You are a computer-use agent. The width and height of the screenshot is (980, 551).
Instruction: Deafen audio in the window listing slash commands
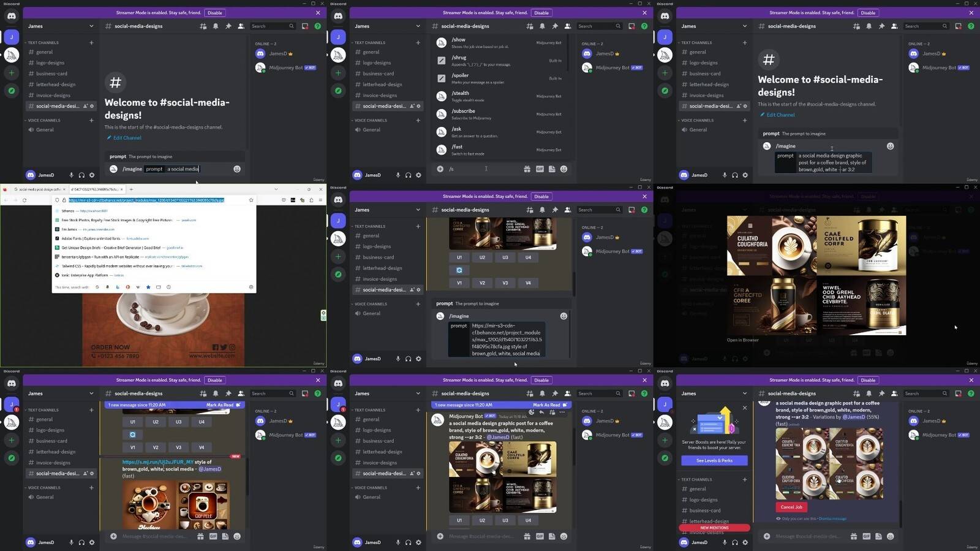[408, 175]
